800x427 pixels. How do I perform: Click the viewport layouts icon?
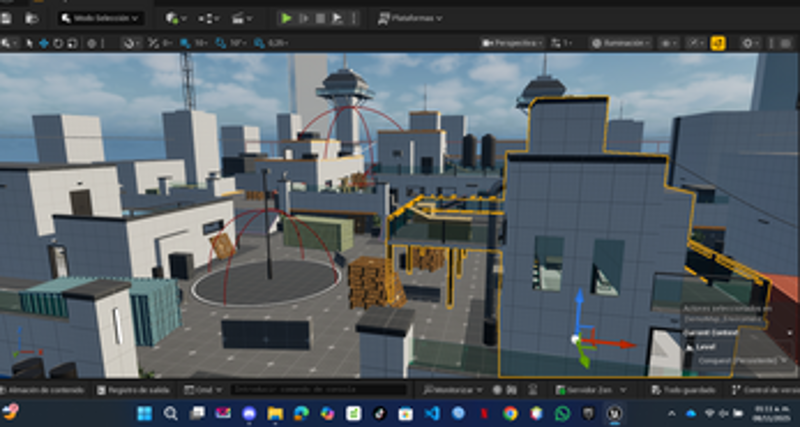tap(785, 43)
